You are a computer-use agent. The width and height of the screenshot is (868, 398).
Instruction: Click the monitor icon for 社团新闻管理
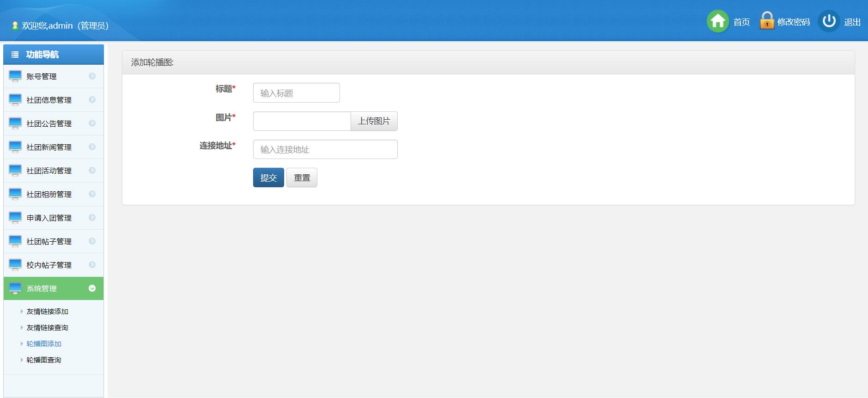(x=15, y=147)
